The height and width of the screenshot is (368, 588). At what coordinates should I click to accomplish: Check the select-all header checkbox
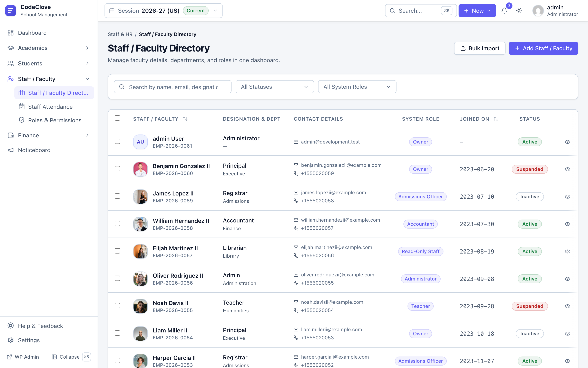click(117, 118)
